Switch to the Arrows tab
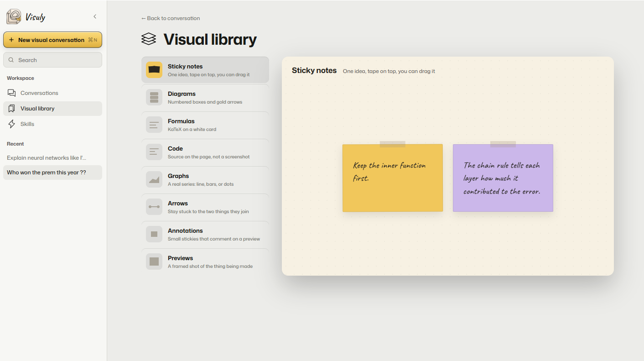644x361 pixels. pyautogui.click(x=205, y=207)
